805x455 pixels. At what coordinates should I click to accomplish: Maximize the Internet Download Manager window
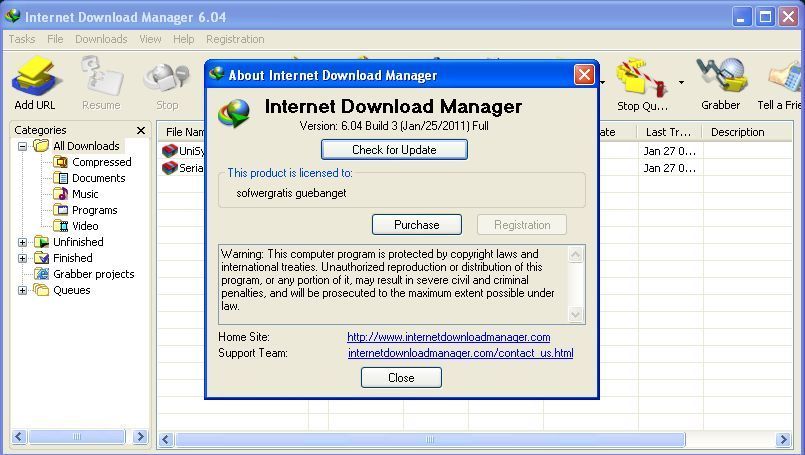[x=765, y=17]
